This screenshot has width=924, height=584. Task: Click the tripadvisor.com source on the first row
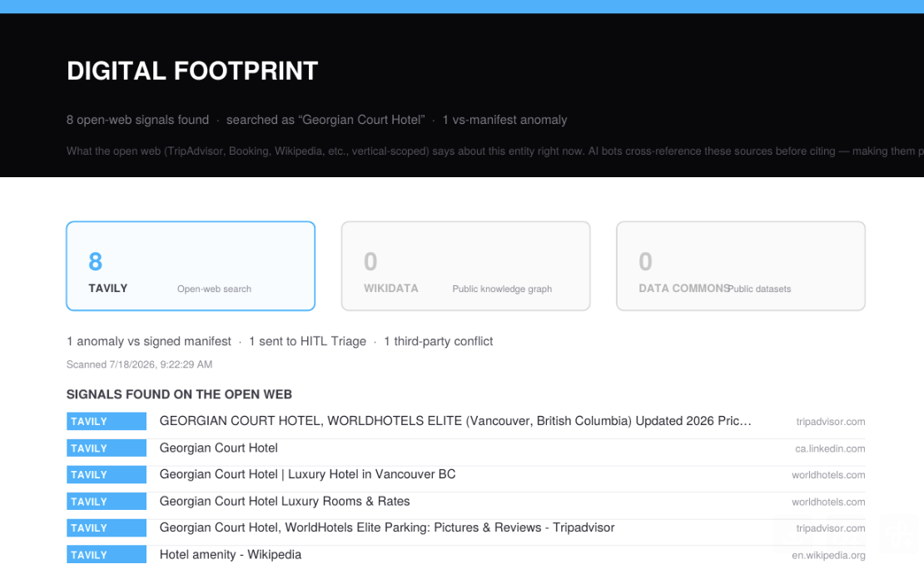pyautogui.click(x=830, y=422)
